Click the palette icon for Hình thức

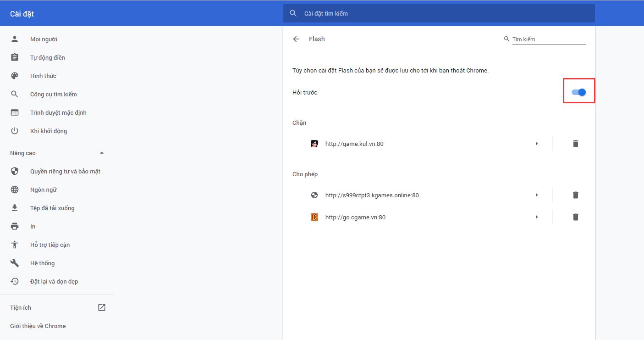point(15,76)
